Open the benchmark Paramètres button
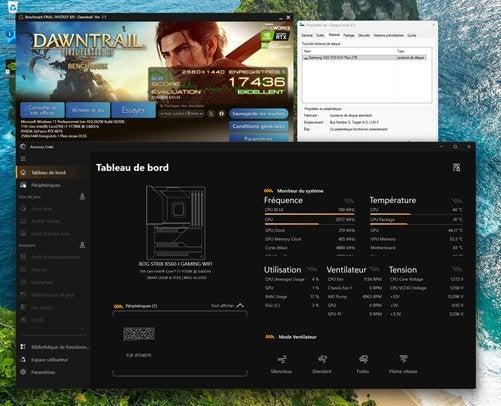The image size is (501, 406). [259, 138]
